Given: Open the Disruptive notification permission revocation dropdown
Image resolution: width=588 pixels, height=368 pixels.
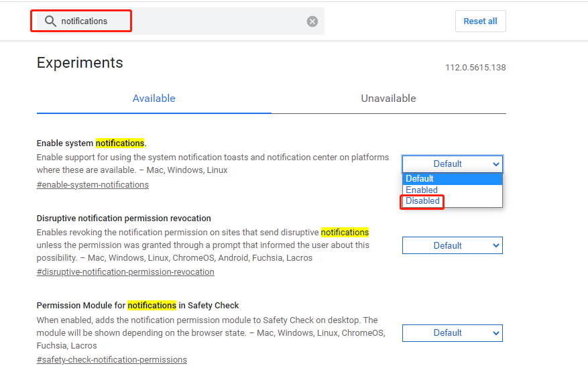Looking at the screenshot, I should [452, 245].
